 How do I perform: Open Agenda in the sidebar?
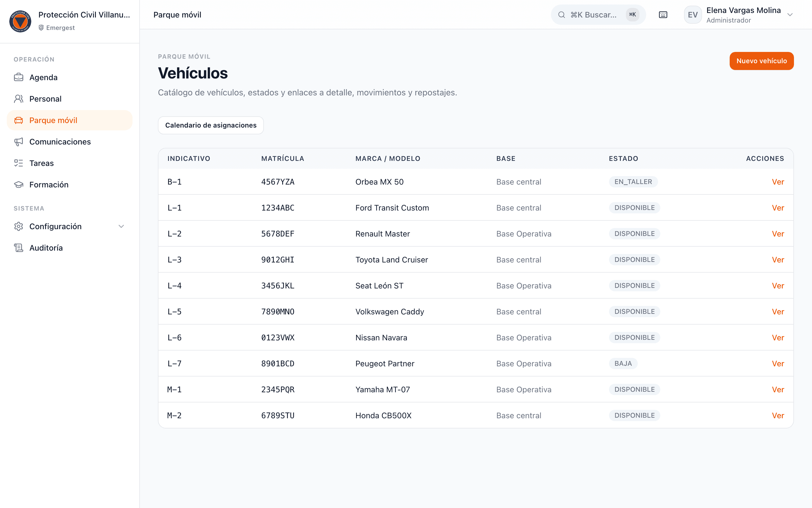(69, 77)
